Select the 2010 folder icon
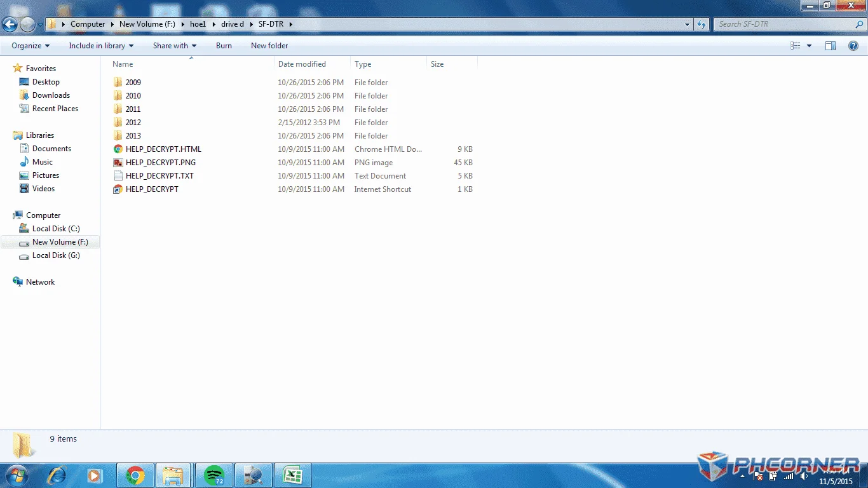This screenshot has width=868, height=488. click(118, 96)
